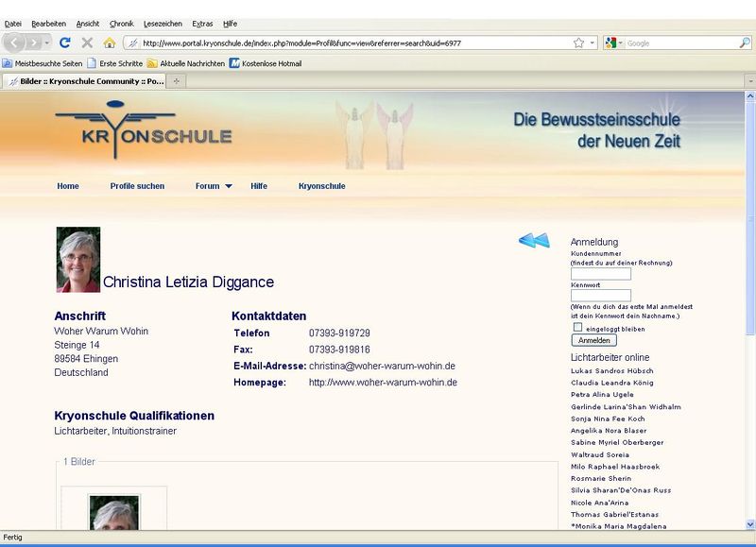Toggle the 'eingeloggt bleiben' checkbox
756x547 pixels.
[x=577, y=327]
